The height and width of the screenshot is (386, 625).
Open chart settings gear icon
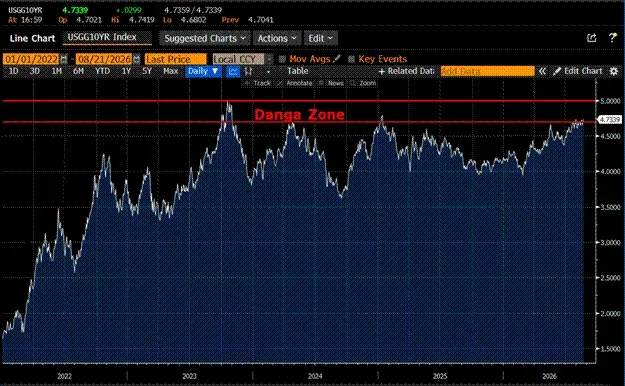pyautogui.click(x=614, y=71)
